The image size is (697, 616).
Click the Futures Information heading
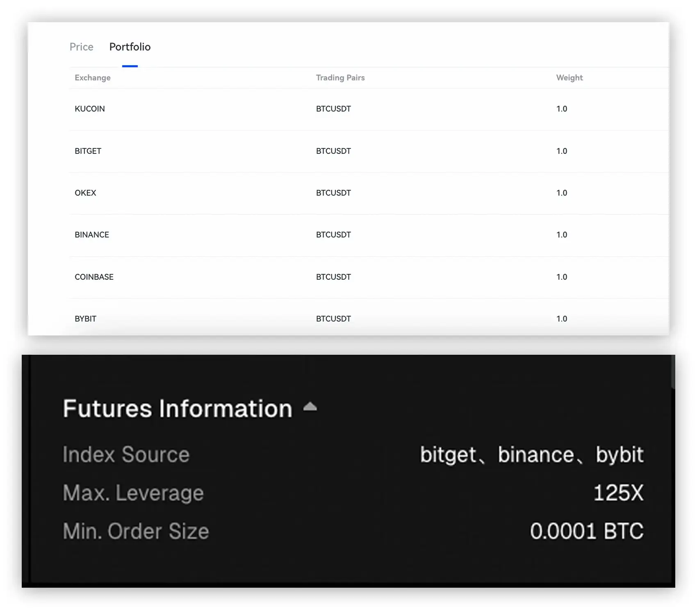pos(178,408)
